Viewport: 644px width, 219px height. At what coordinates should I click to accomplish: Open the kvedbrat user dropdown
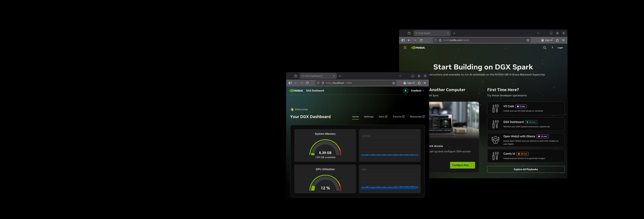pyautogui.click(x=417, y=90)
